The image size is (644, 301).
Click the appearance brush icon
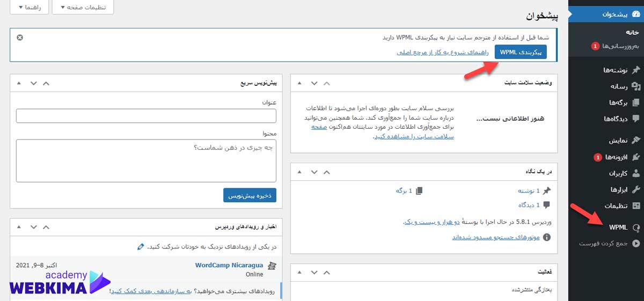[636, 141]
